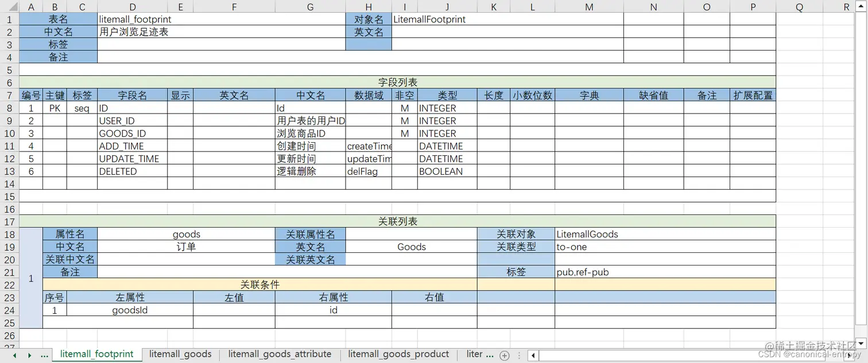Switch to the litemall_goods sheet tab
The width and height of the screenshot is (868, 363).
click(x=180, y=354)
